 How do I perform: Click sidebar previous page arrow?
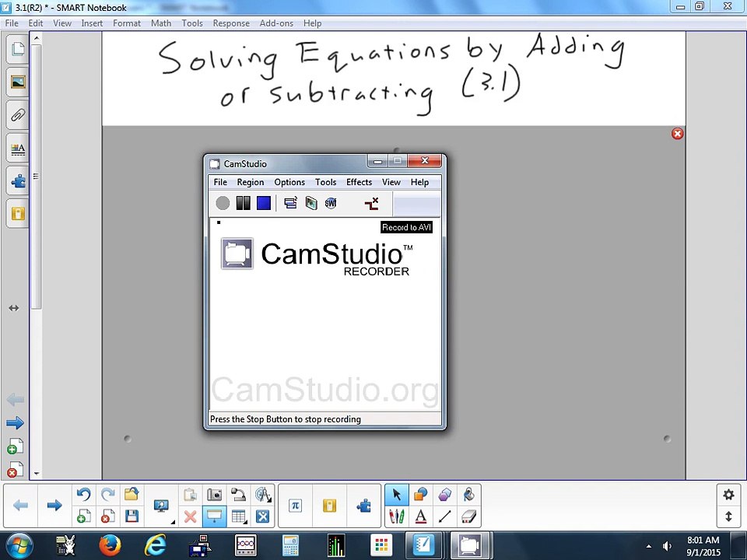point(16,400)
